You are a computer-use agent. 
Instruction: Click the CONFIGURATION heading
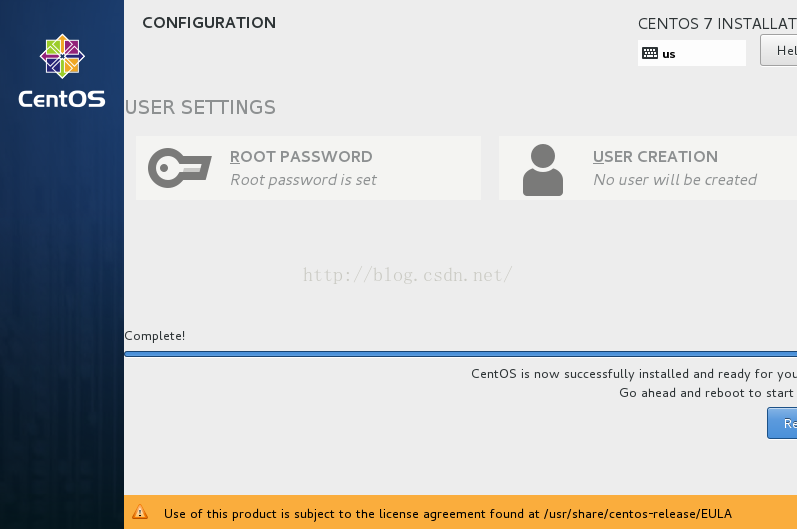click(x=209, y=22)
